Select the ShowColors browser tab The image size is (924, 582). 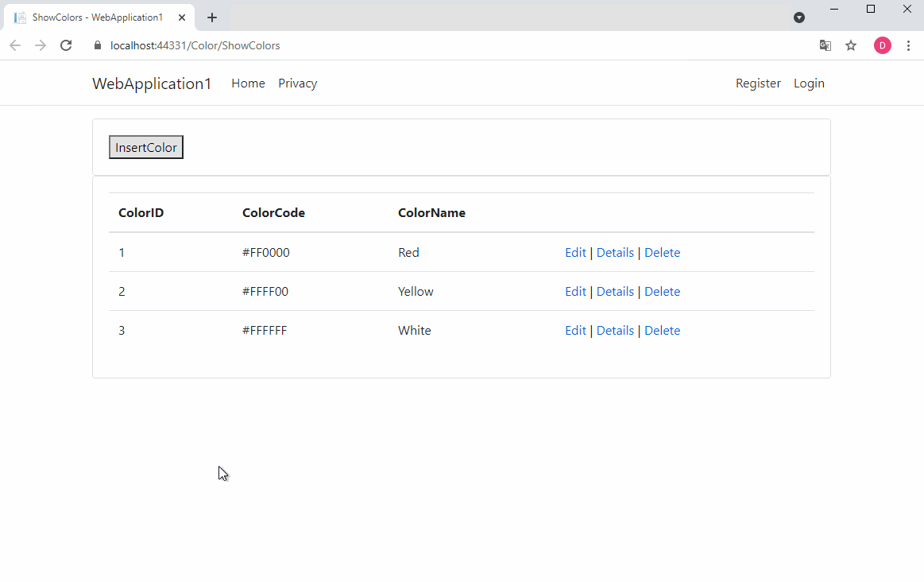pos(95,16)
